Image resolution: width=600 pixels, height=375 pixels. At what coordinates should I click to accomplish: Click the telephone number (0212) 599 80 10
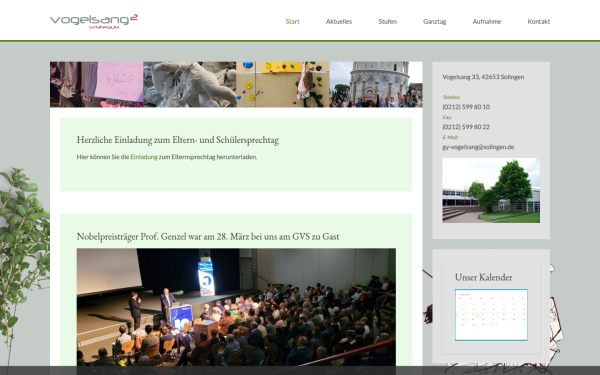point(466,107)
